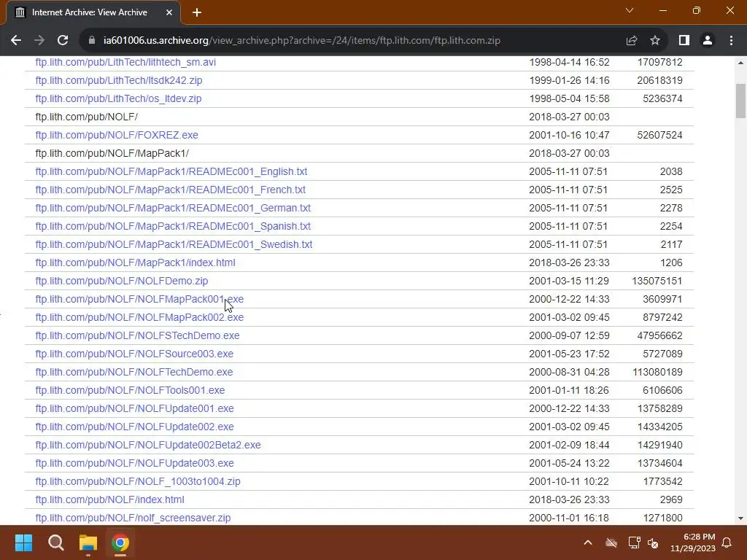
Task: Open the tab search chevron
Action: coord(630,10)
